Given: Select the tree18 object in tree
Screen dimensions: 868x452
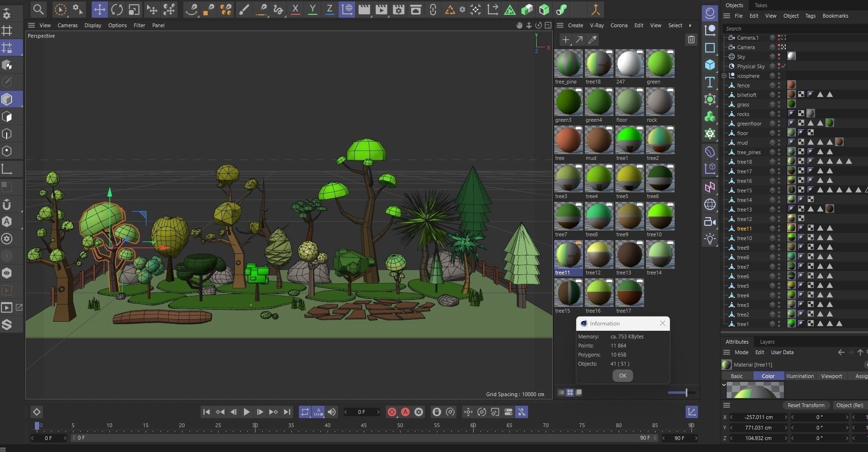Looking at the screenshot, I should (744, 162).
